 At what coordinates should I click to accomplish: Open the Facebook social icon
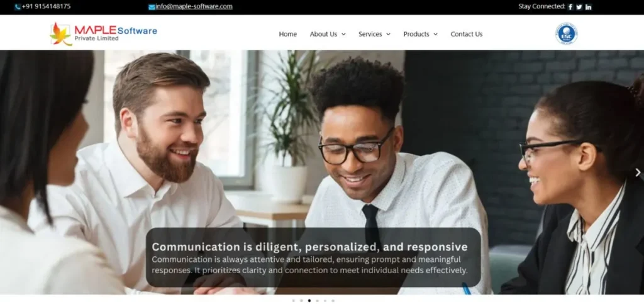pyautogui.click(x=570, y=7)
